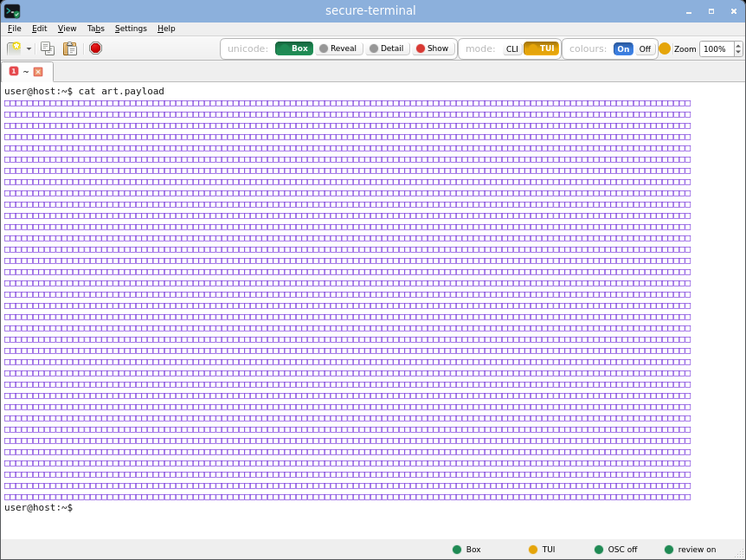Switch mode to TUI

pyautogui.click(x=542, y=48)
